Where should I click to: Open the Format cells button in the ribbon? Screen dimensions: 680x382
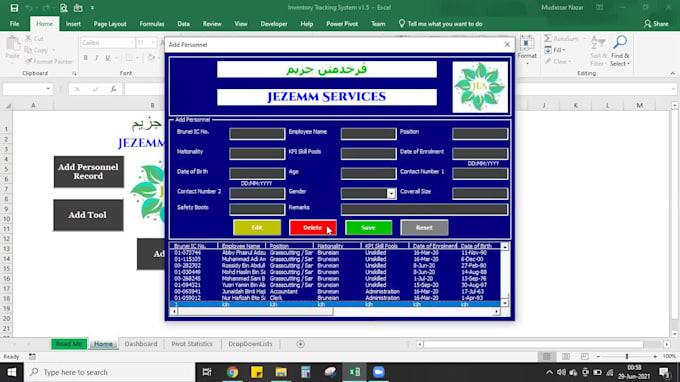[x=527, y=50]
